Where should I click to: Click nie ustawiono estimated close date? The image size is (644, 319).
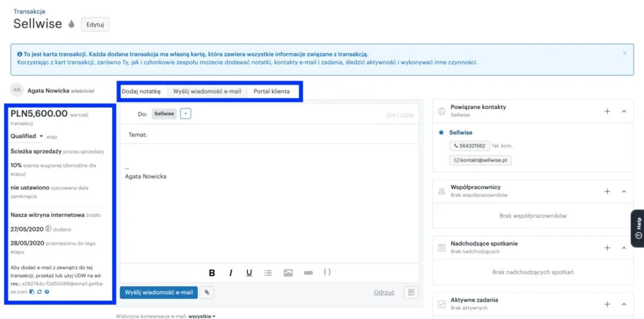point(30,188)
